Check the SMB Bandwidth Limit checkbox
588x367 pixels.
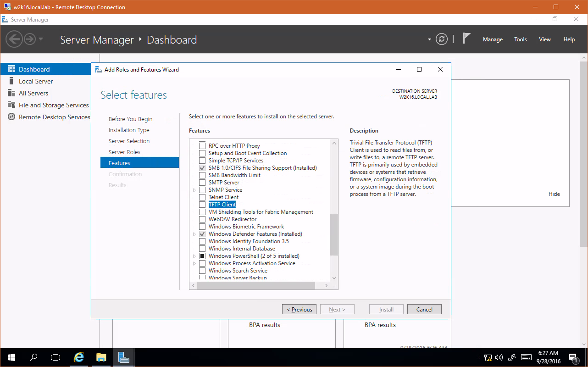point(202,175)
